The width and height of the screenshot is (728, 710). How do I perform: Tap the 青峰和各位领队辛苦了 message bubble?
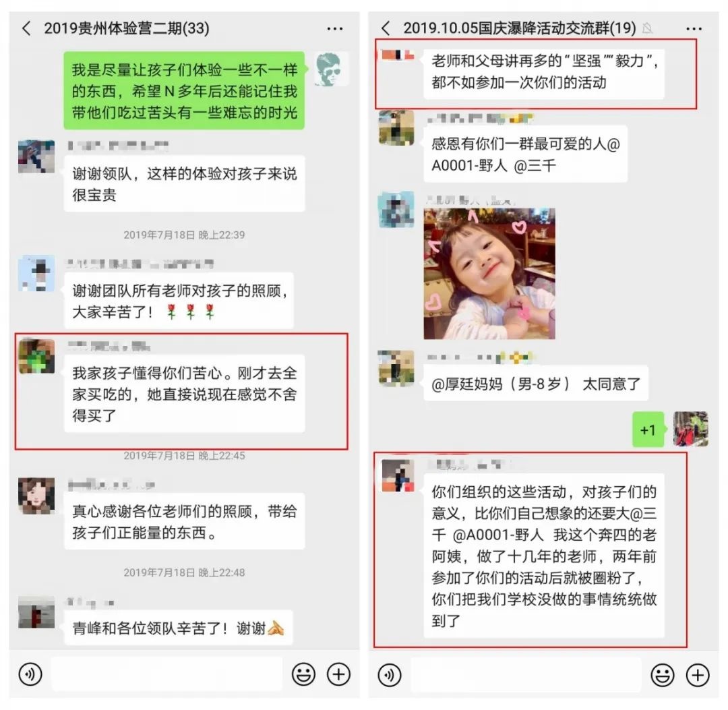(178, 628)
